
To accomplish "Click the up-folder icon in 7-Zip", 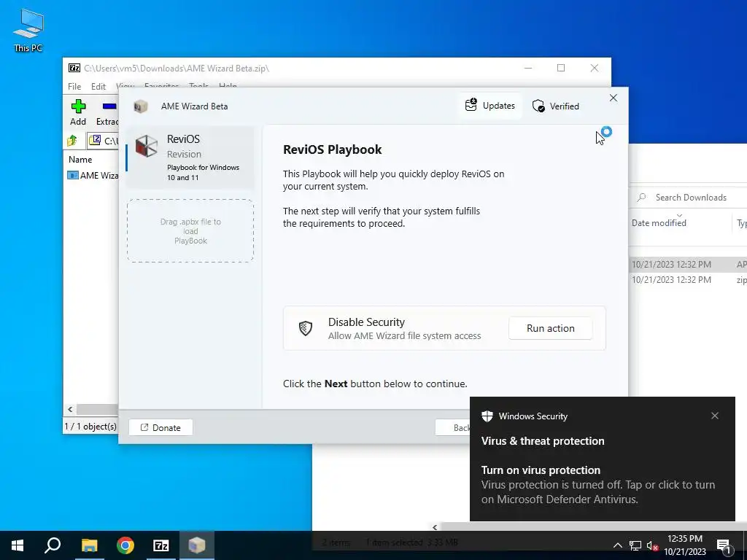I will (72, 141).
